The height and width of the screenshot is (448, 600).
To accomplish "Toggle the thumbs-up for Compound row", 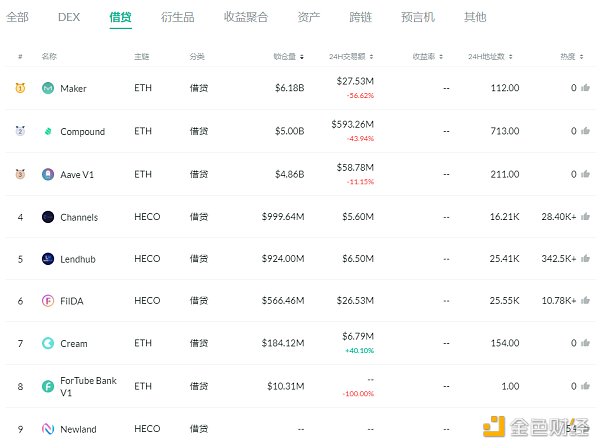I will (x=586, y=131).
